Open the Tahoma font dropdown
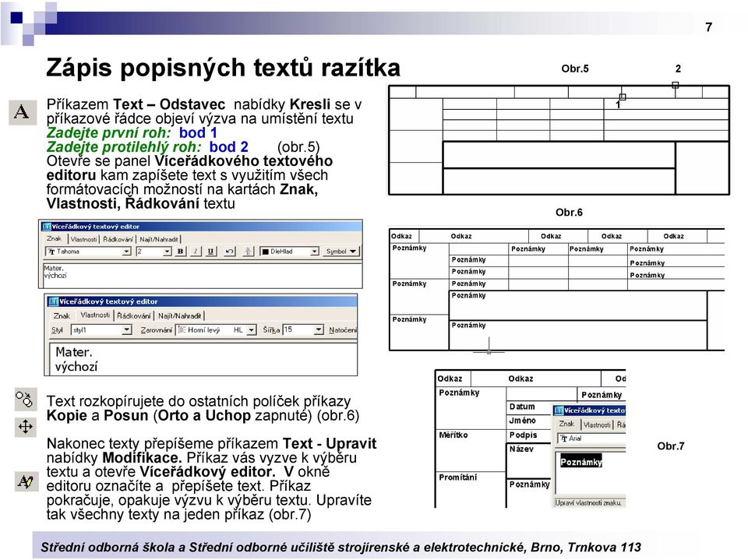This screenshot has height=560, width=748. pos(126,252)
